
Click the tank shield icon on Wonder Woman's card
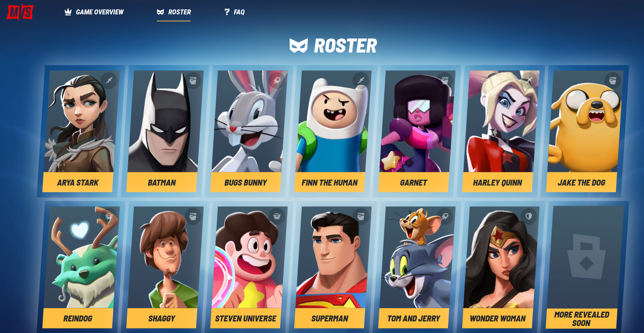coord(529,216)
